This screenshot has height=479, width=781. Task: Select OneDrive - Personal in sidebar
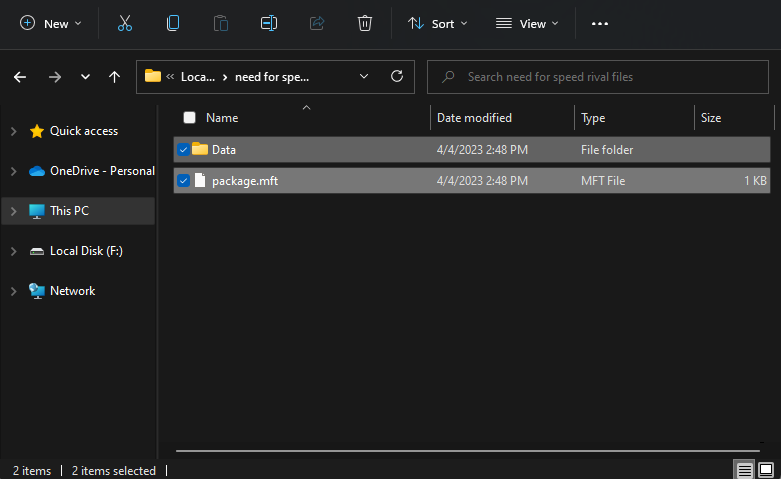tap(102, 171)
